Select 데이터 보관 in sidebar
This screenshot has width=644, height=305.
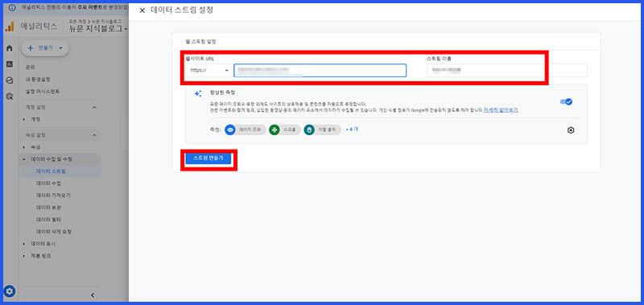coord(48,208)
